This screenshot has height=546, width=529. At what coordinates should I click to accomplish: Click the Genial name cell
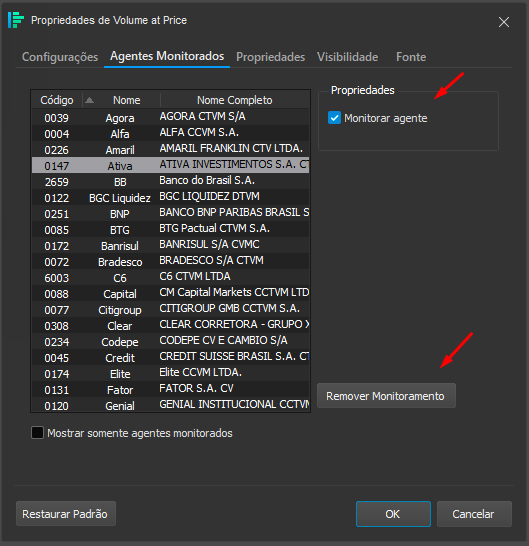pyautogui.click(x=120, y=406)
